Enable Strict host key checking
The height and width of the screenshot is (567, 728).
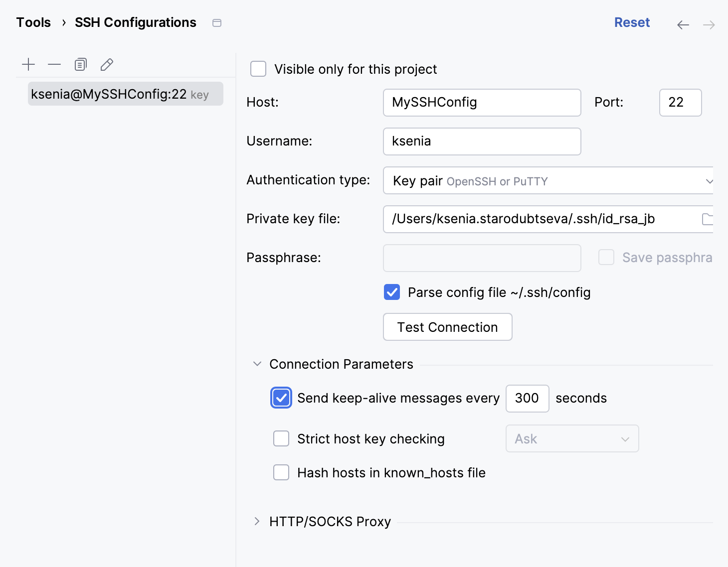click(x=281, y=438)
